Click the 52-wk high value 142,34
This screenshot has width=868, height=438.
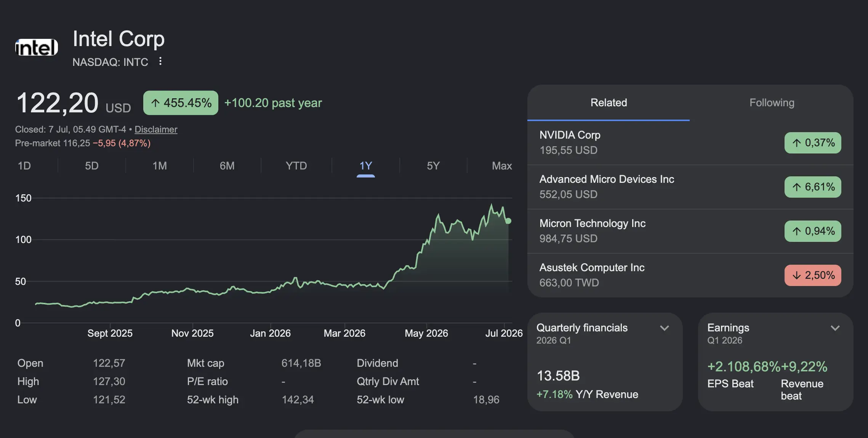(x=298, y=400)
